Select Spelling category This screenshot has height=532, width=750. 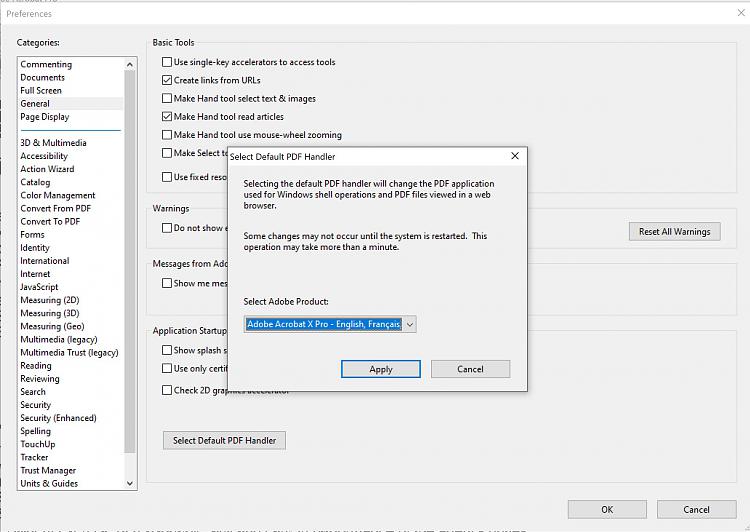(35, 431)
